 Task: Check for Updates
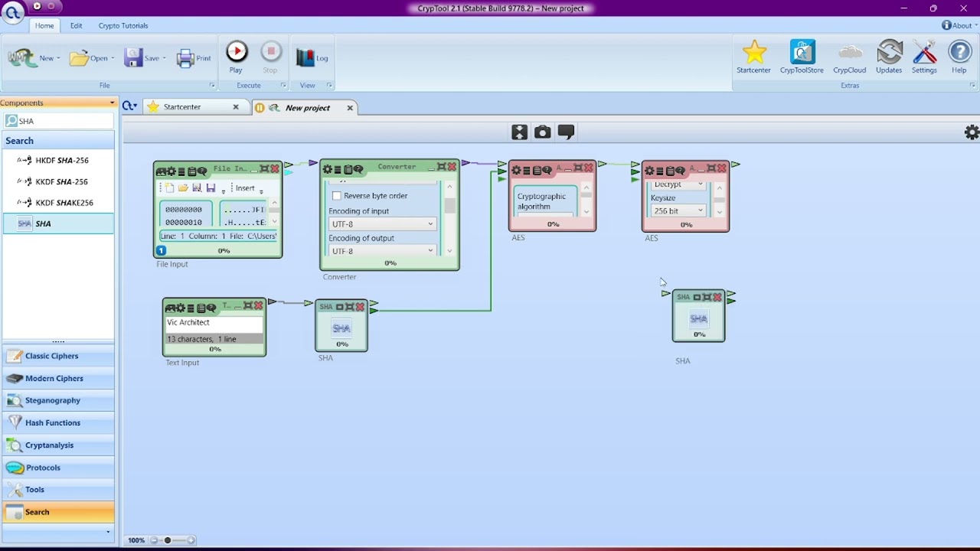(x=889, y=57)
